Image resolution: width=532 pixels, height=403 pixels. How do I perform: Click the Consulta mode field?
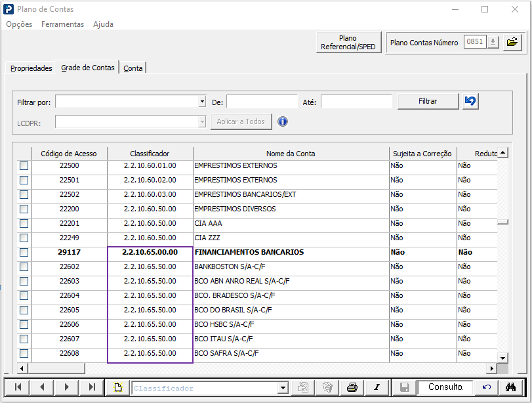445,387
